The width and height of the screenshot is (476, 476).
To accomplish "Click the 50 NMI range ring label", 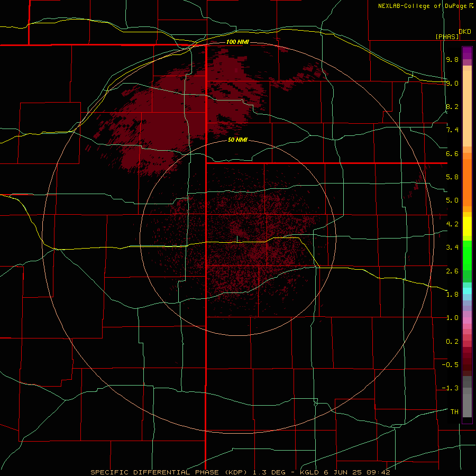I will coord(237,140).
